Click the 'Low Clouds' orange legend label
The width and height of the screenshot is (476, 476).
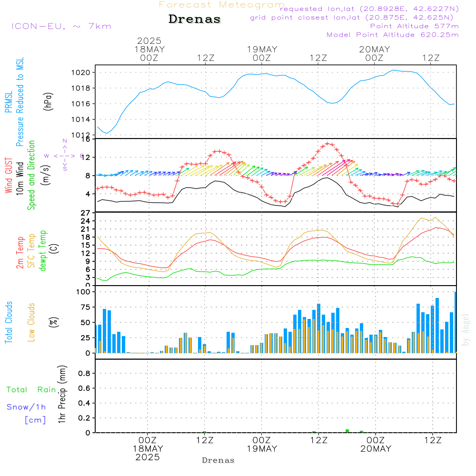coord(31,322)
